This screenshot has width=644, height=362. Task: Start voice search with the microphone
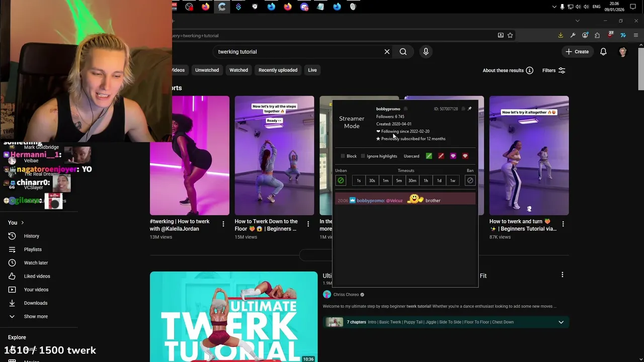point(426,51)
